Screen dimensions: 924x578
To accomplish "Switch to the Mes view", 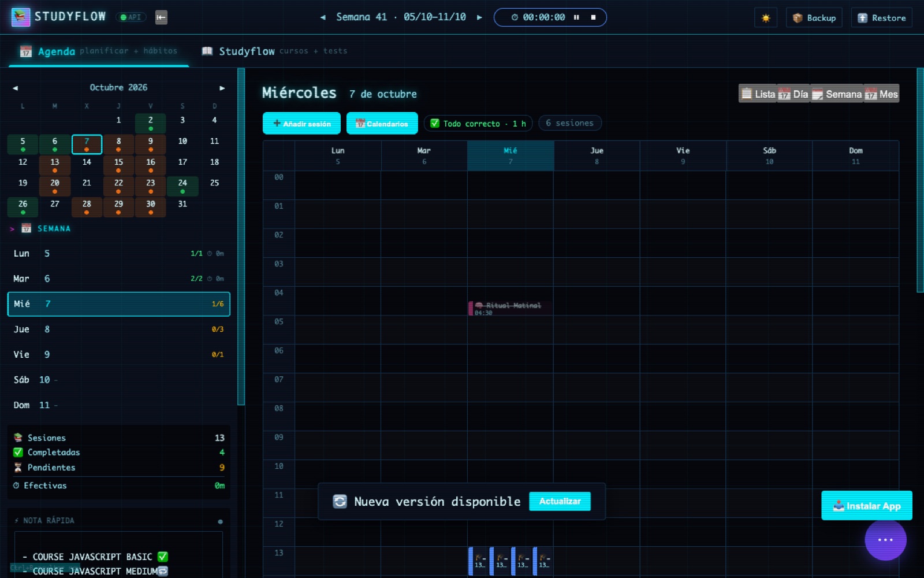I will pos(882,94).
